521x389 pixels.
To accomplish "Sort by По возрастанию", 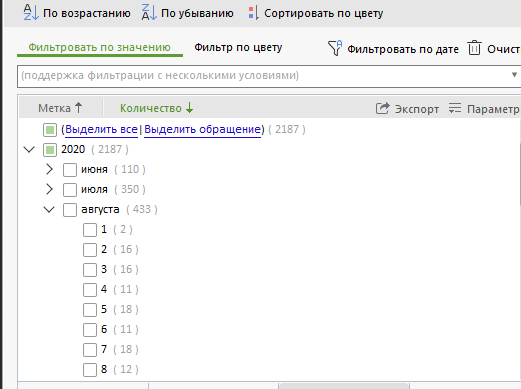I will click(x=87, y=13).
